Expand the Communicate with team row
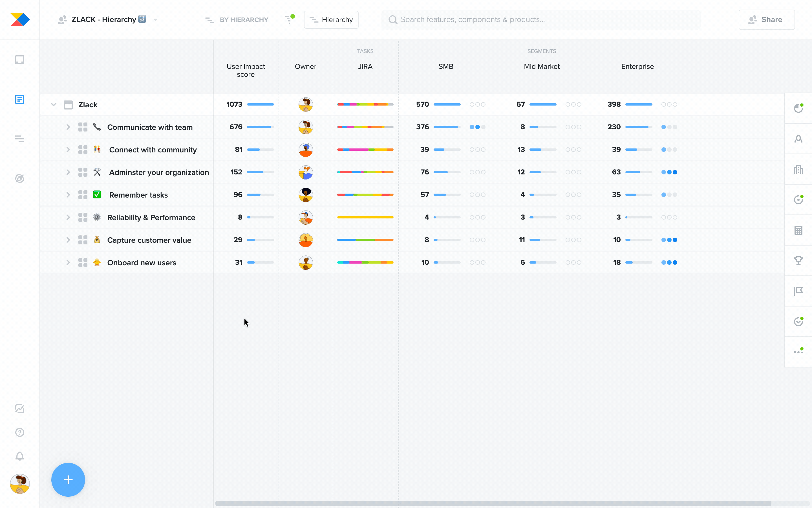Image resolution: width=812 pixels, height=508 pixels. [x=68, y=127]
